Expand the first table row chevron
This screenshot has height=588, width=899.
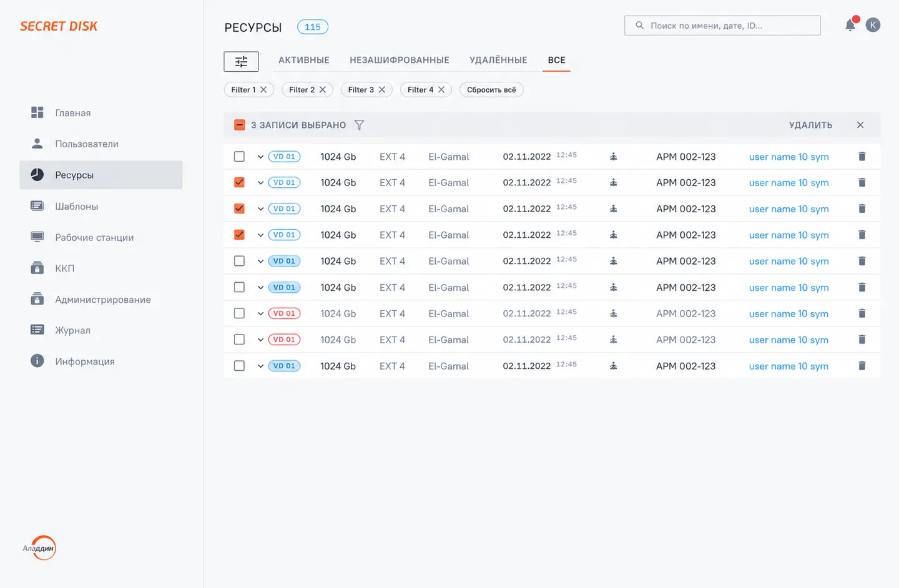tap(260, 157)
